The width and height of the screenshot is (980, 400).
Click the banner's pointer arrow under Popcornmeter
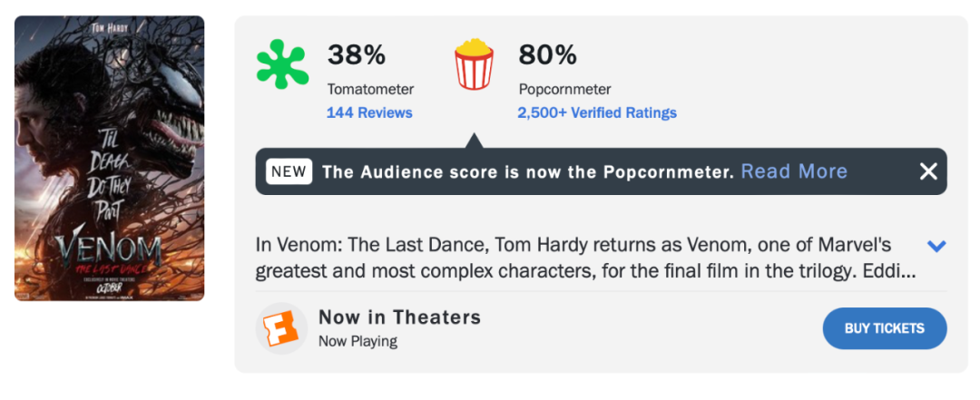tap(473, 141)
